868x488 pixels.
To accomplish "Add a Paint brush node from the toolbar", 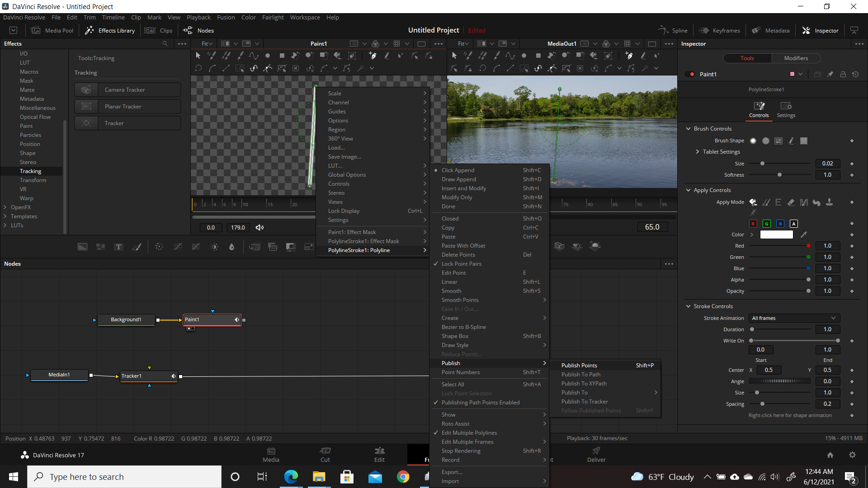I will (137, 247).
